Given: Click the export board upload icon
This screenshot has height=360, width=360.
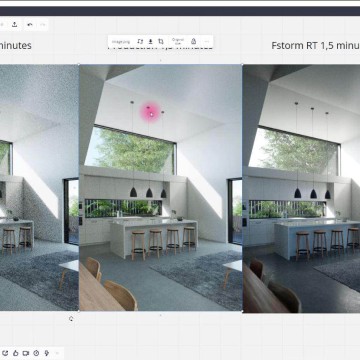Looking at the screenshot, I should click(15, 25).
